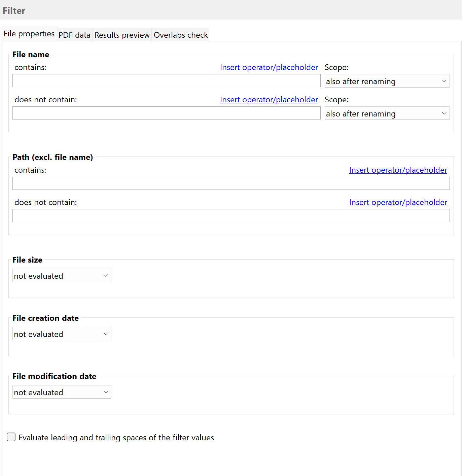This screenshot has width=465, height=476.
Task: Open the File modification date dropdown
Action: click(62, 392)
